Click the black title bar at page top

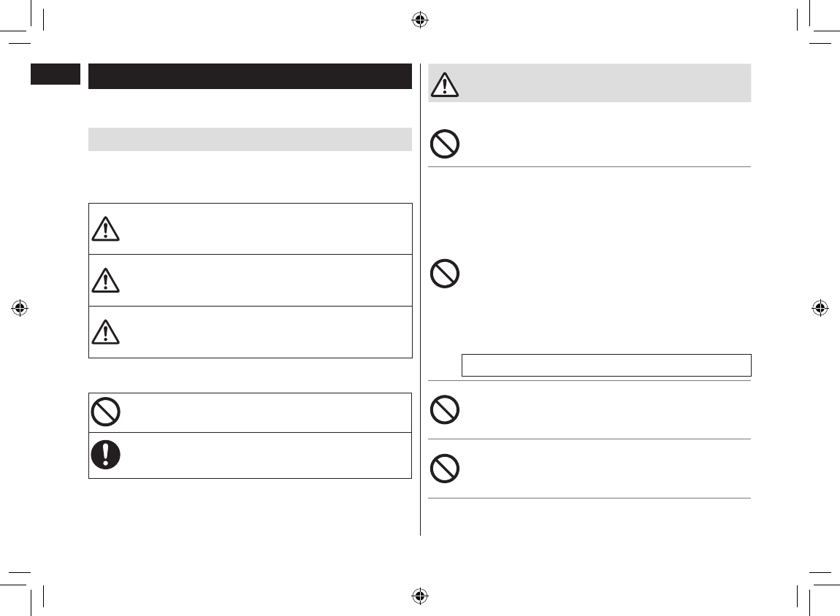click(x=250, y=77)
